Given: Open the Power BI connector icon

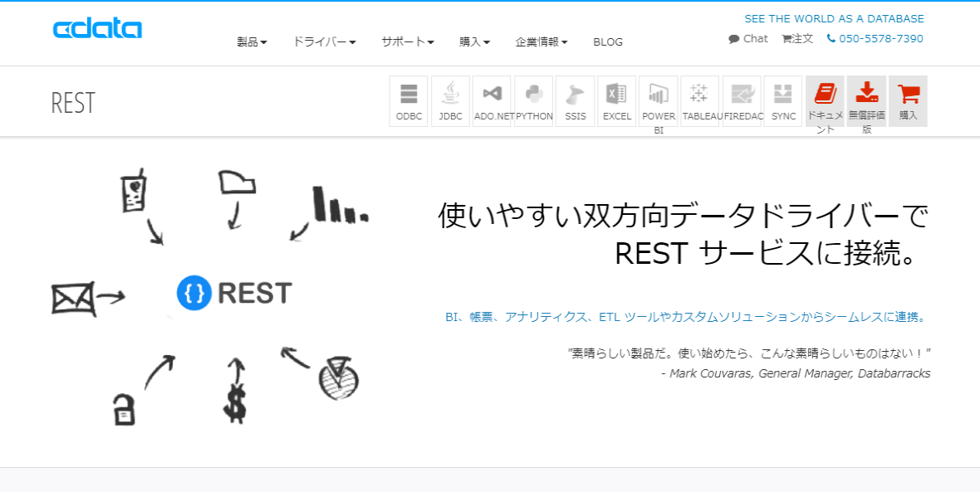Looking at the screenshot, I should coord(658,101).
